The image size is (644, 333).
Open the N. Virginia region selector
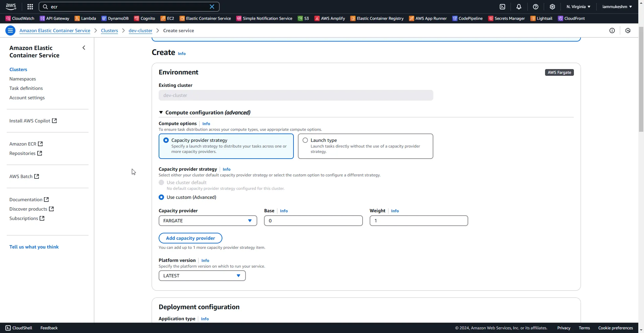[x=578, y=7]
